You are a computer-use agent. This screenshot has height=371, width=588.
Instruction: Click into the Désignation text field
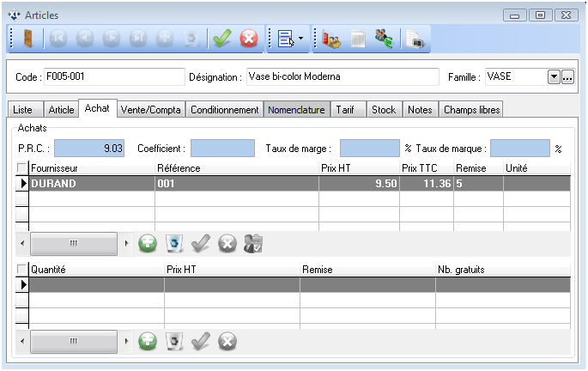pos(342,76)
